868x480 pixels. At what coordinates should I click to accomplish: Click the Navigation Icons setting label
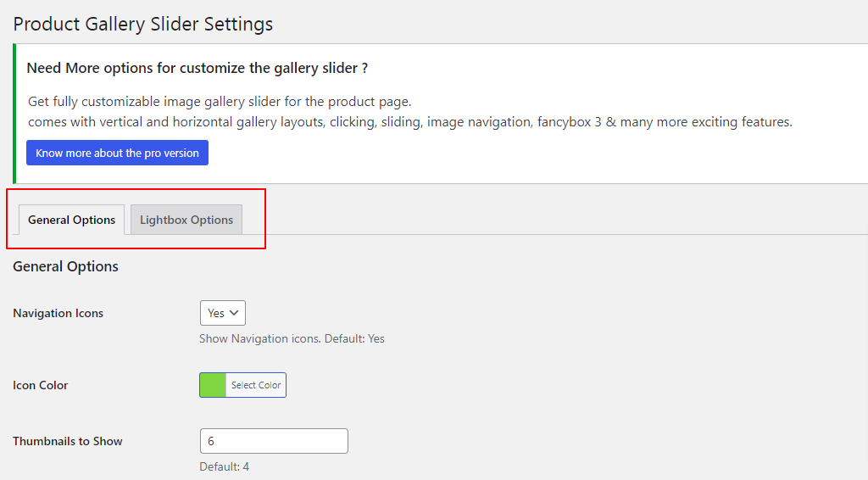tap(58, 313)
